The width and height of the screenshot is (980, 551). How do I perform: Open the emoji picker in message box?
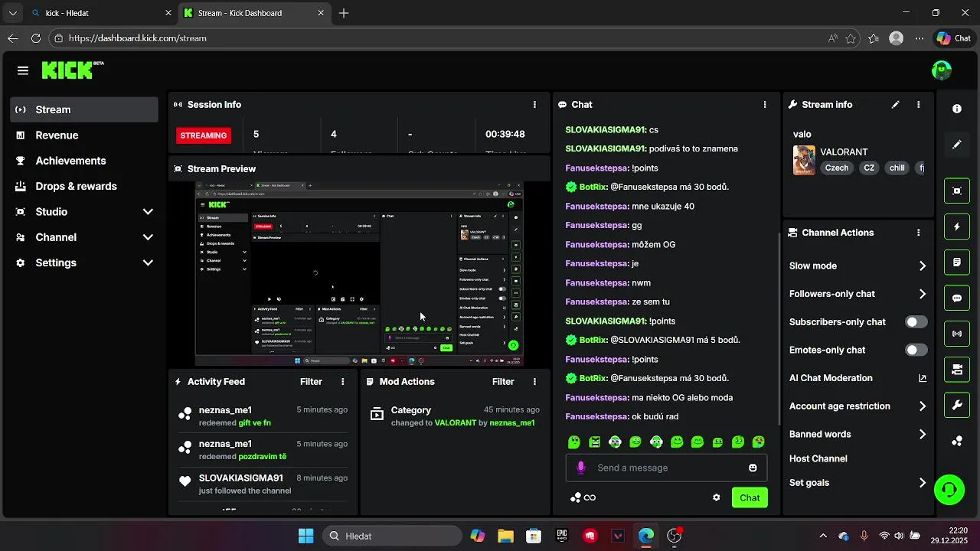[x=753, y=468]
